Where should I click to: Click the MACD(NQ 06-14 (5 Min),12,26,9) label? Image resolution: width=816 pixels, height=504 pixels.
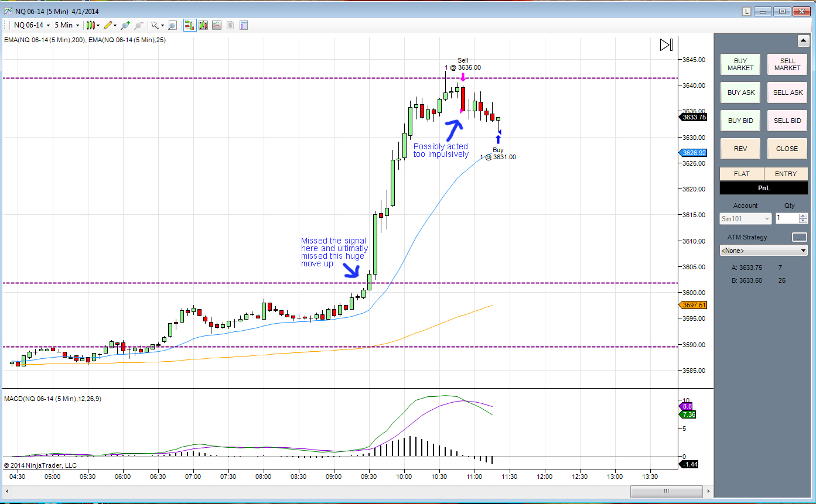[54, 399]
